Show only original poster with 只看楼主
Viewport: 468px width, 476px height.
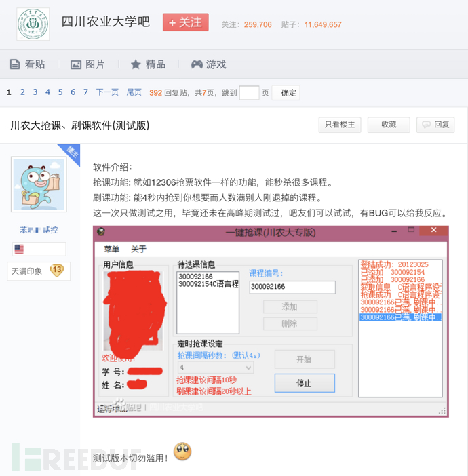click(x=340, y=125)
